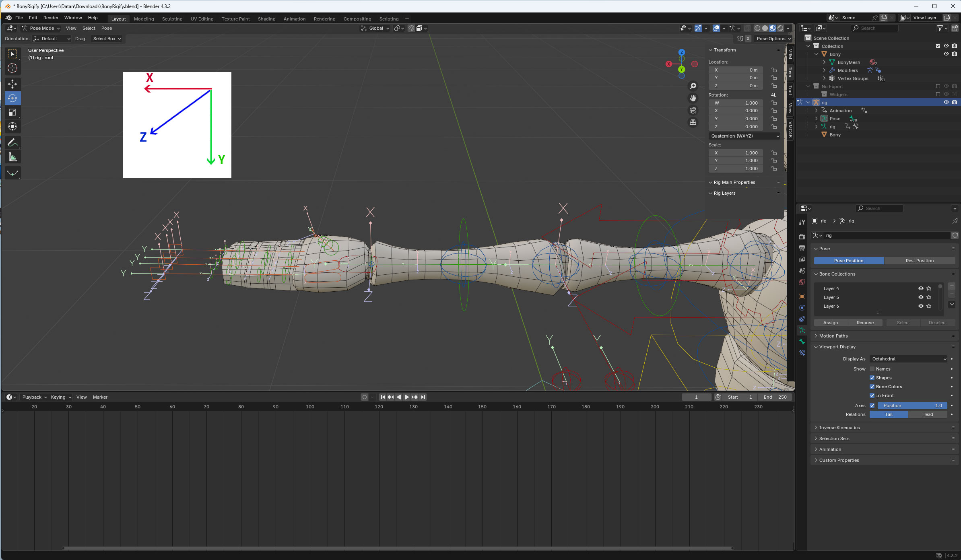The image size is (961, 560).
Task: Open the Quaternion rotation mode dropdown
Action: 744,136
